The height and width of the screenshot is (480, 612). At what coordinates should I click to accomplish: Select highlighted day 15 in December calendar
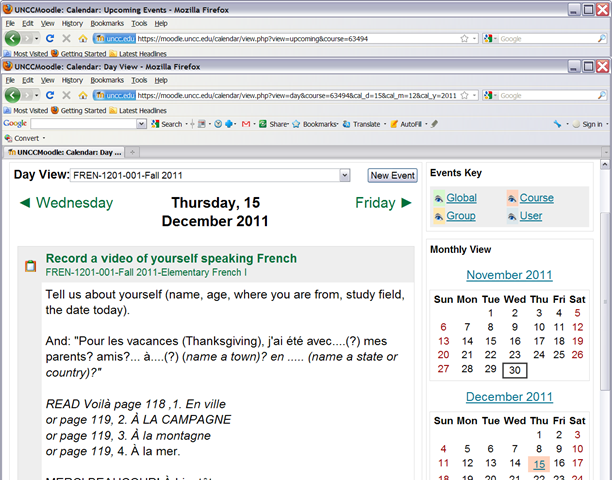[539, 463]
